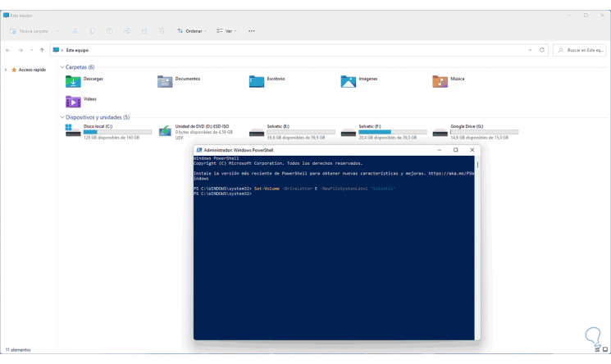This screenshot has height=364, width=611.
Task: Select the Música folder icon
Action: tap(440, 81)
